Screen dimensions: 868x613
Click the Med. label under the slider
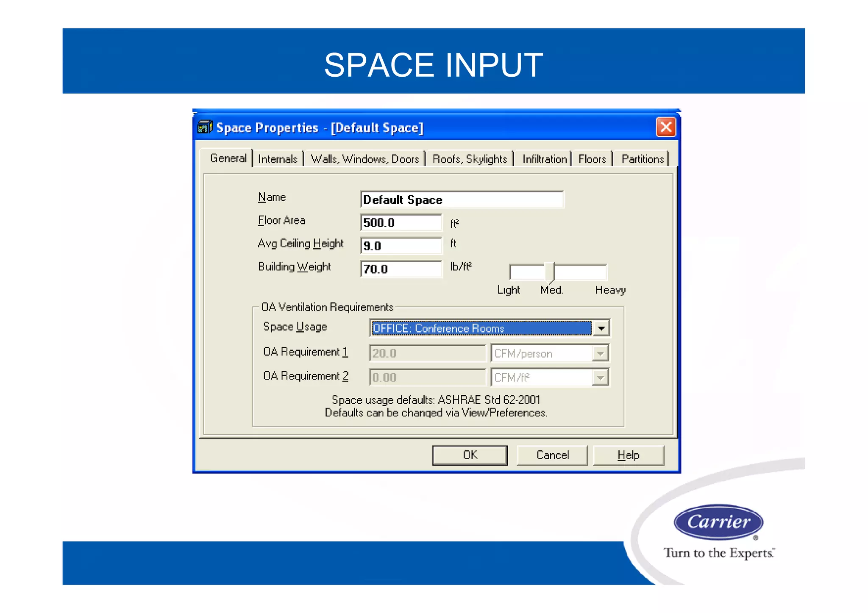(x=552, y=290)
